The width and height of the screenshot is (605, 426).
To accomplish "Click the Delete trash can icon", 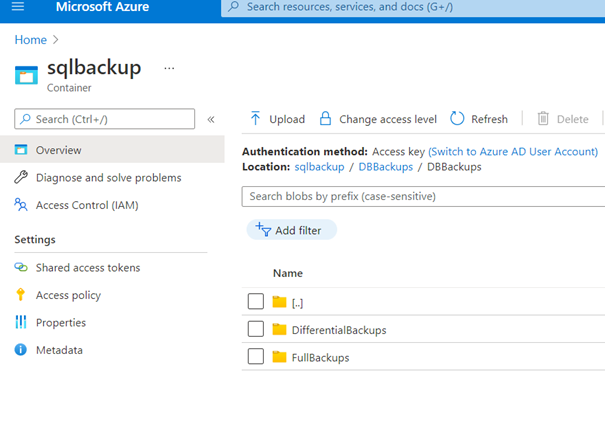I will coord(543,118).
